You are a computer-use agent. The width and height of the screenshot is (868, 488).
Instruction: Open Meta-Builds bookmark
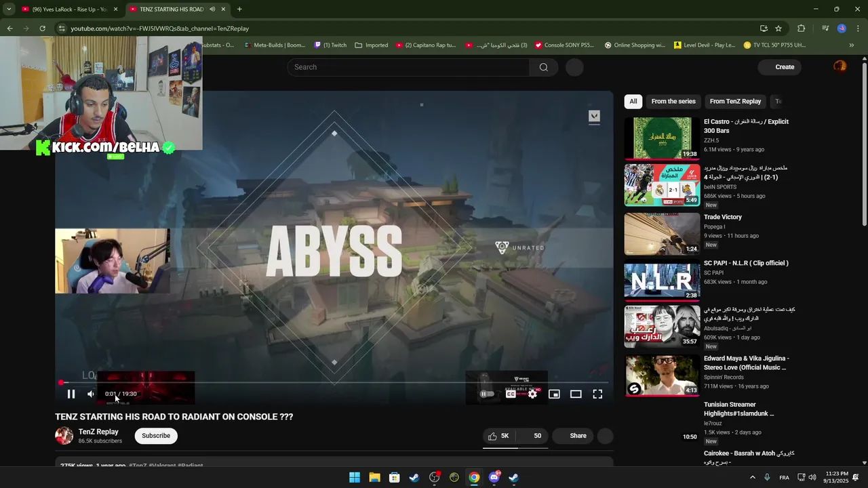coord(275,45)
